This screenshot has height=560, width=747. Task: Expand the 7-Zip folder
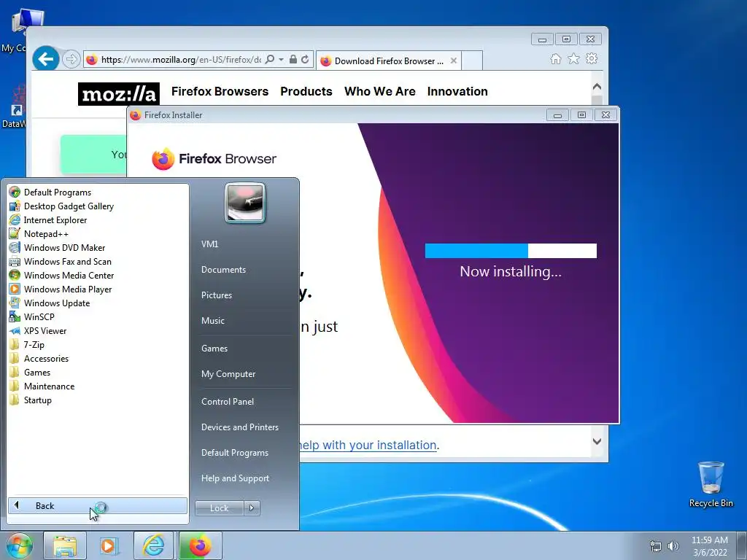click(27, 344)
